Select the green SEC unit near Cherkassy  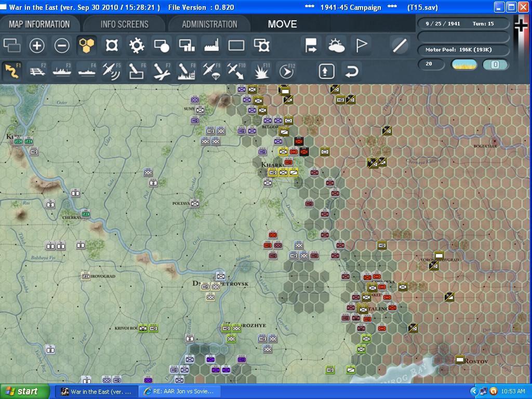tap(86, 214)
